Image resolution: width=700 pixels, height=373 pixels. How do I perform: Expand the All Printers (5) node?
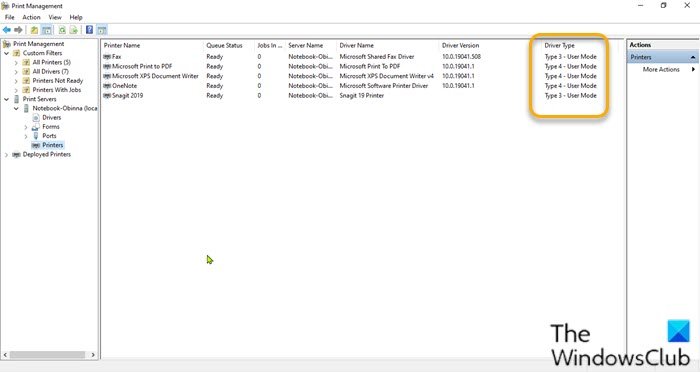16,62
